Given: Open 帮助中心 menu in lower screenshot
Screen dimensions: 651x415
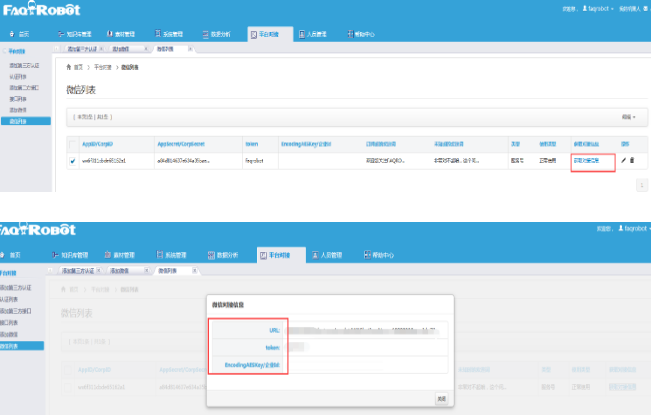Looking at the screenshot, I should (379, 255).
